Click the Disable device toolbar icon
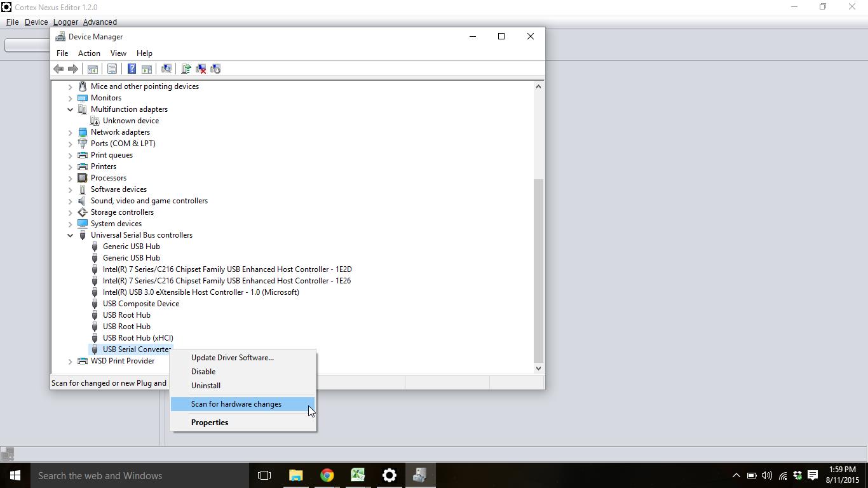 point(215,69)
